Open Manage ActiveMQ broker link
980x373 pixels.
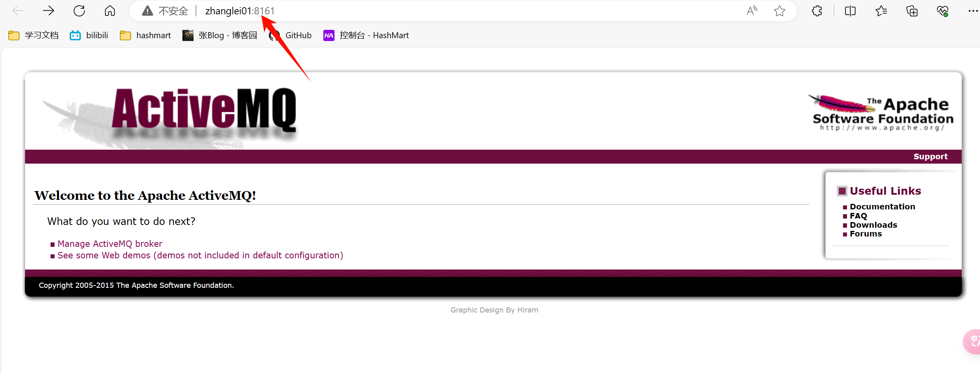click(110, 244)
